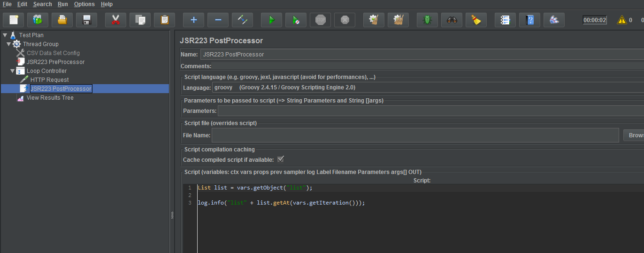Save the test plan
This screenshot has width=644, height=253.
coord(87,20)
